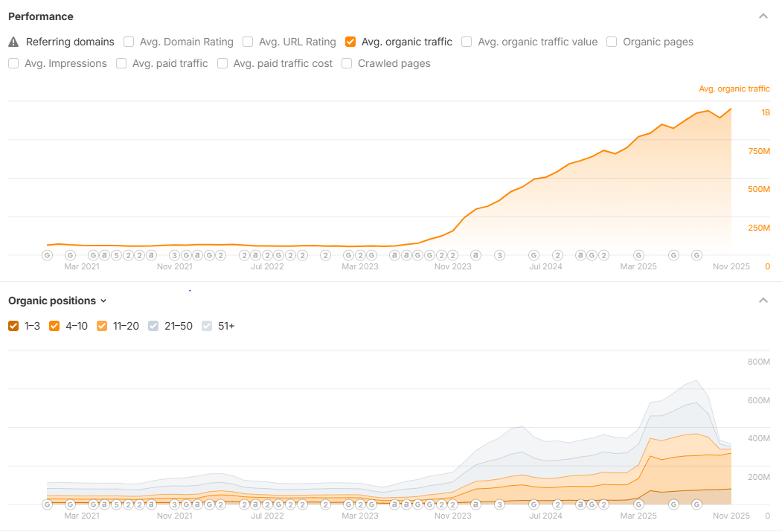This screenshot has width=782, height=532.
Task: Click the last 'G' marker before Nov 2025 on Performance chart
Action: (x=696, y=255)
